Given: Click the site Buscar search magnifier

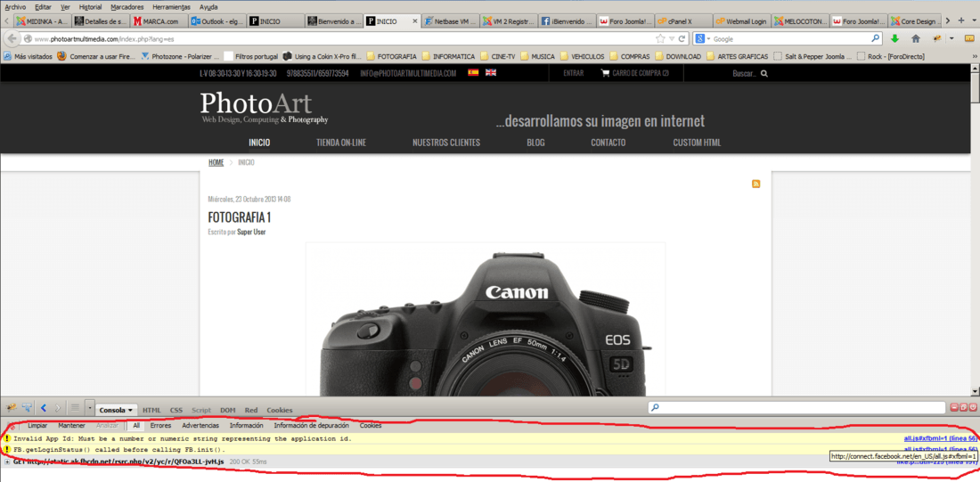Looking at the screenshot, I should click(x=764, y=73).
